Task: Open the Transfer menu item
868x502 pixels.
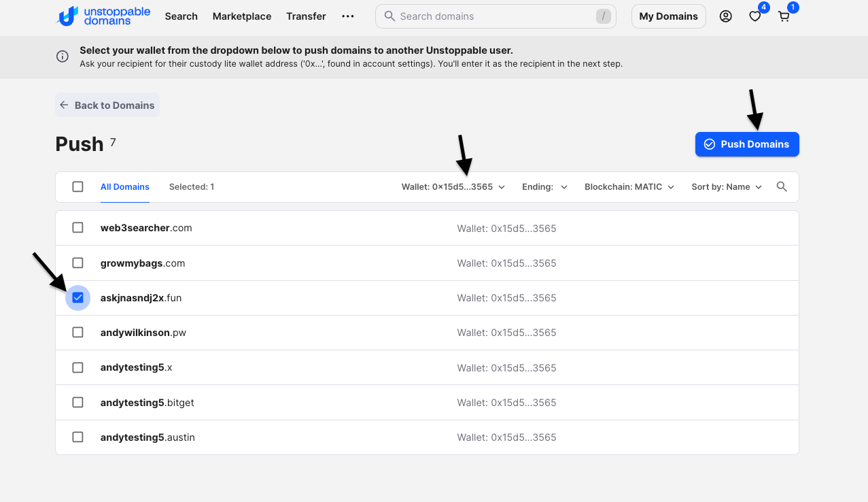Action: (x=306, y=16)
